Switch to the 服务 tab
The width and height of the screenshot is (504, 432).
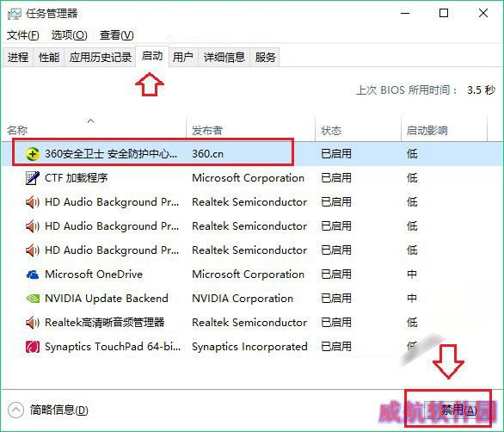point(265,58)
